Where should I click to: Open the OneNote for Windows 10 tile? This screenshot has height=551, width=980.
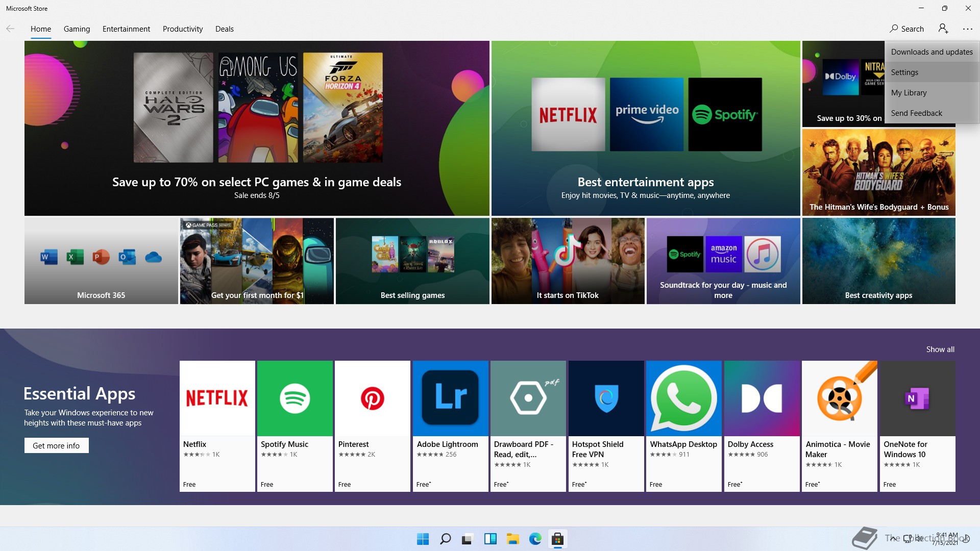pyautogui.click(x=918, y=426)
